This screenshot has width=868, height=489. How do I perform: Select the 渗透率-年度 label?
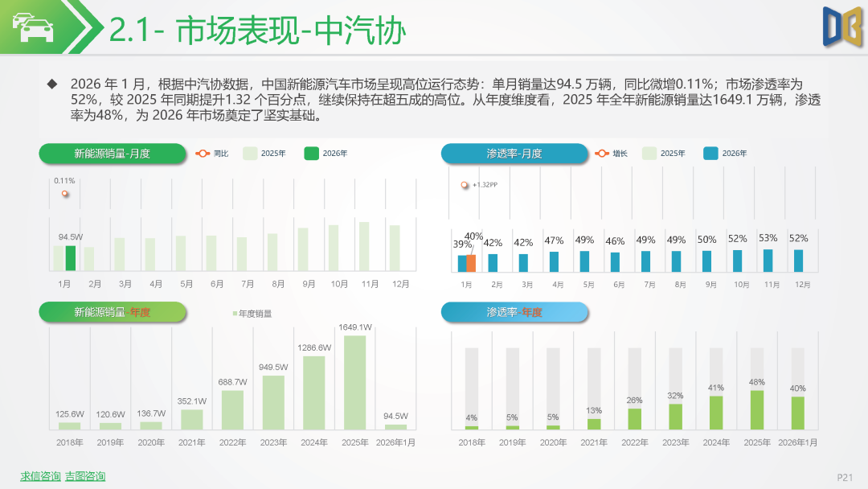pyautogui.click(x=514, y=312)
